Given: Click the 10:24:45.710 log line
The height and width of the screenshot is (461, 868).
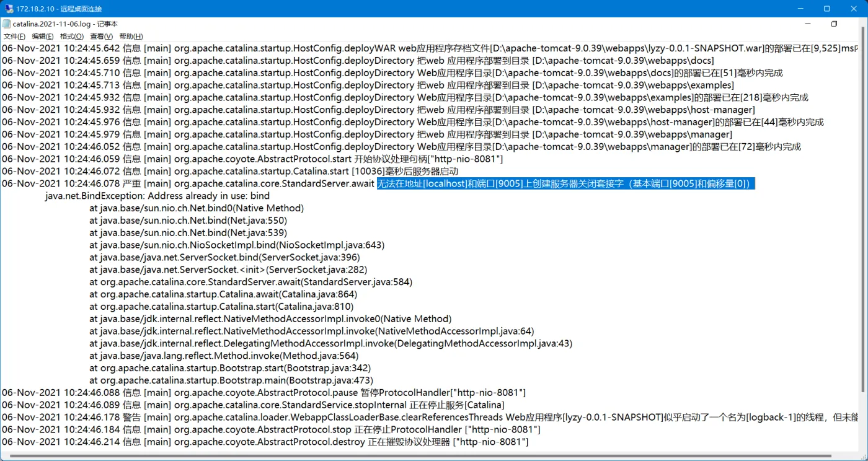Looking at the screenshot, I should [392, 73].
